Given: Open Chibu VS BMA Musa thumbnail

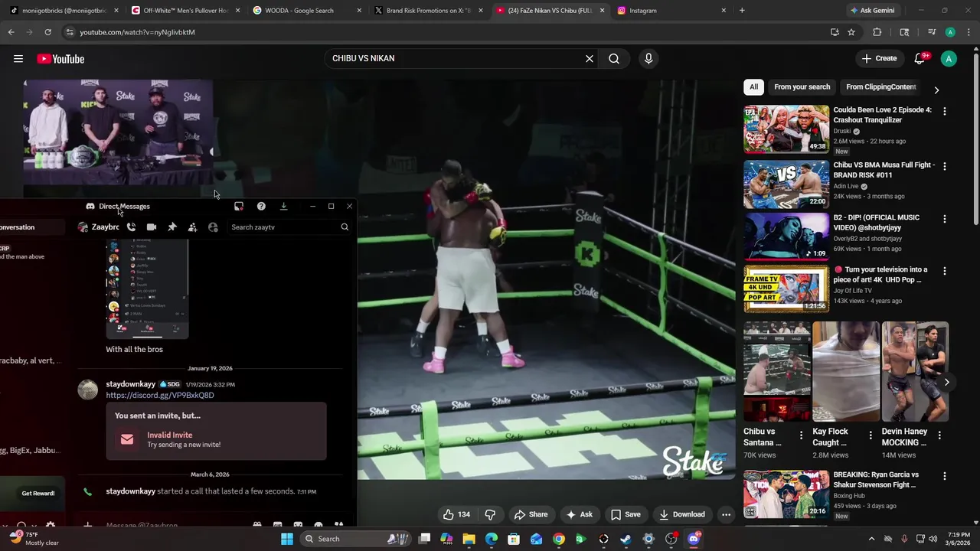Looking at the screenshot, I should tap(786, 184).
